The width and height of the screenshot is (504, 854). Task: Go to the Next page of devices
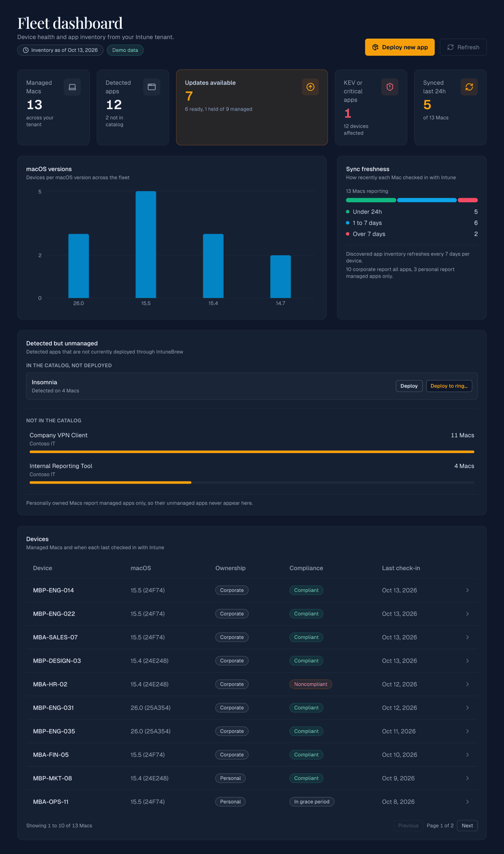467,826
